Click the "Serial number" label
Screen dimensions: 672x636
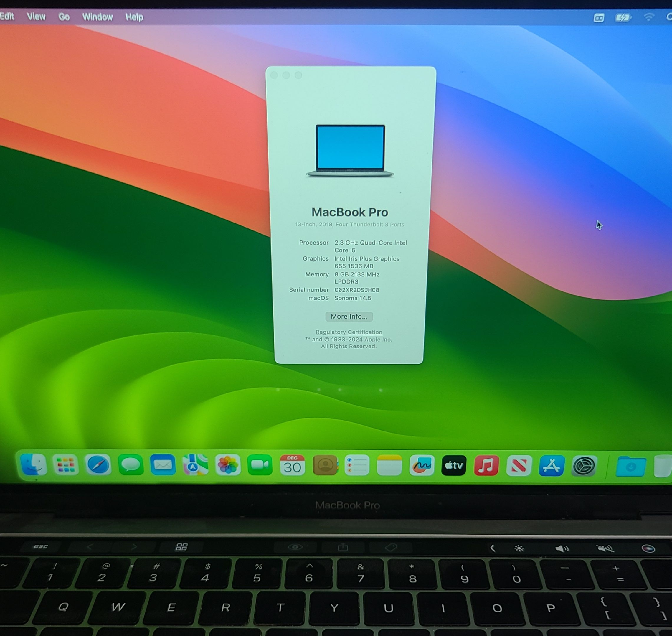(x=309, y=290)
